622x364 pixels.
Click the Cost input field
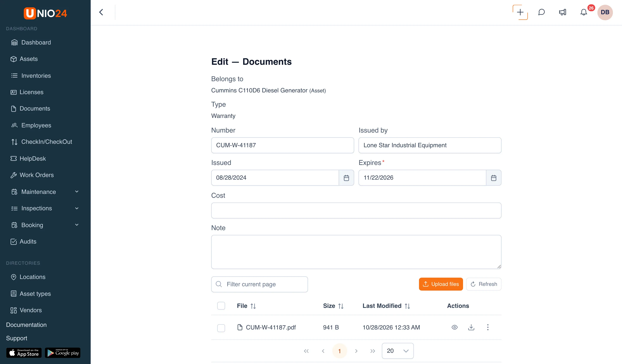(356, 210)
